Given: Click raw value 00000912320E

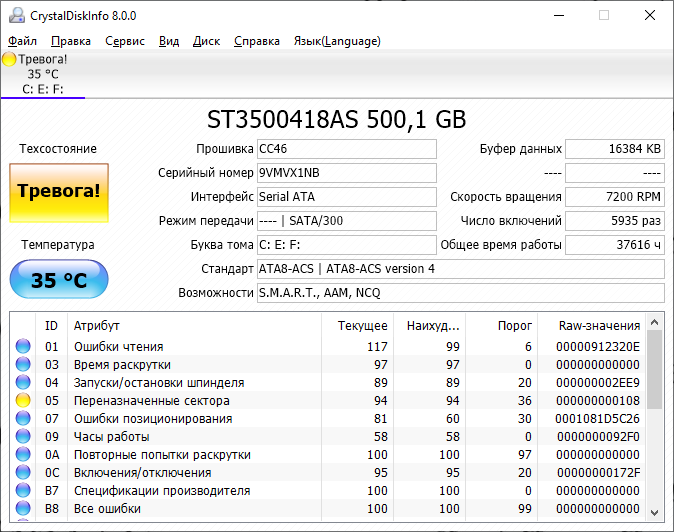Looking at the screenshot, I should (598, 346).
